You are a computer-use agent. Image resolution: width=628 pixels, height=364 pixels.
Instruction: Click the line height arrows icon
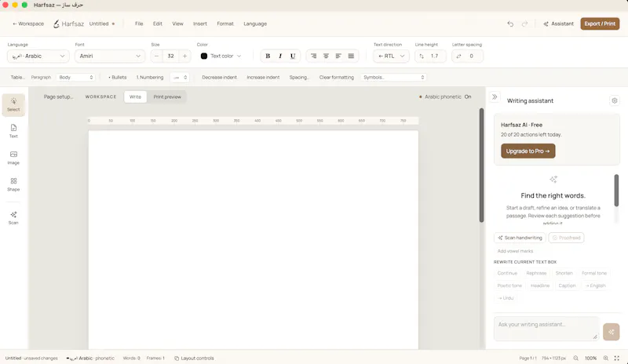point(422,56)
